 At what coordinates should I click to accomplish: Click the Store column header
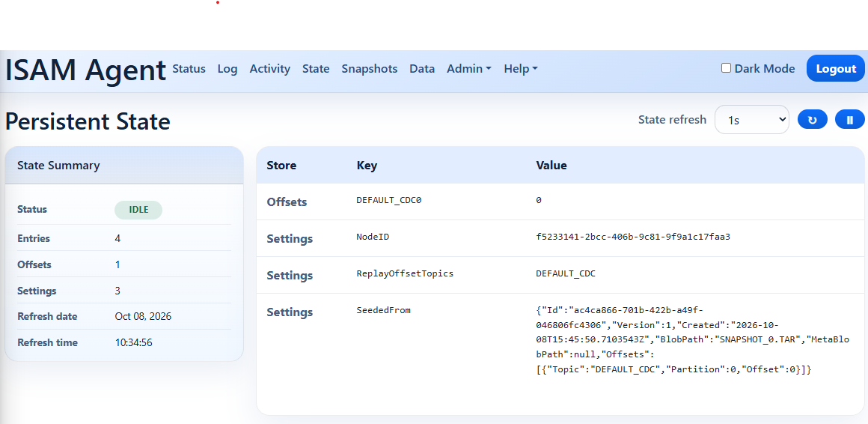pyautogui.click(x=281, y=165)
